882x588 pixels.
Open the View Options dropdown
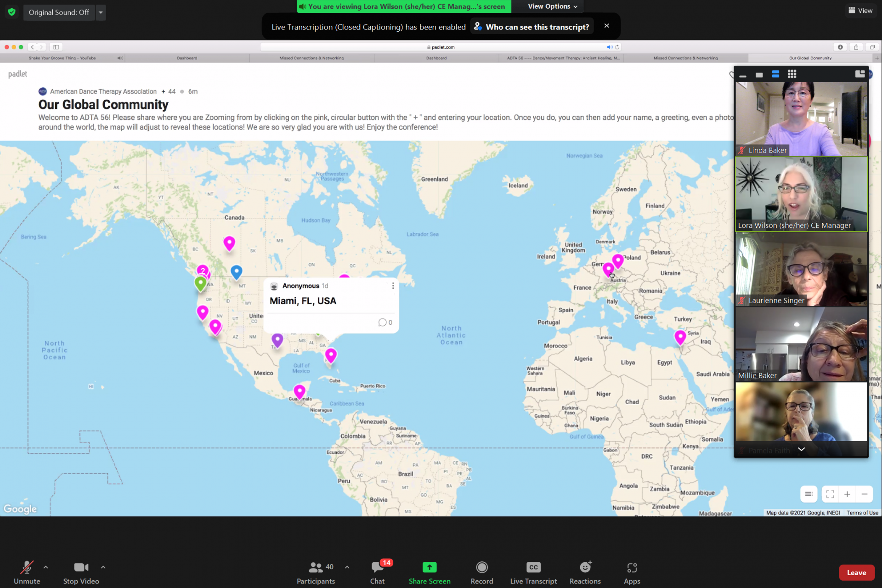tap(553, 6)
